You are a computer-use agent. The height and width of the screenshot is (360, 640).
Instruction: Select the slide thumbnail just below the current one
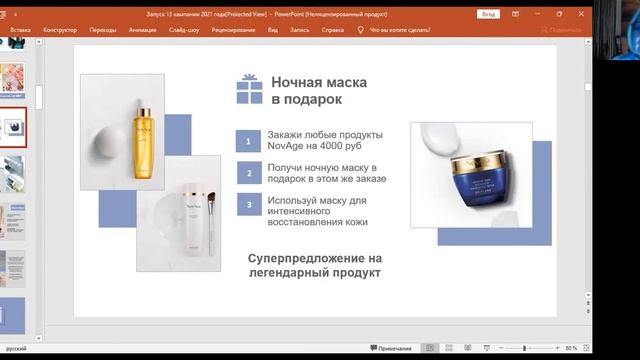click(12, 174)
